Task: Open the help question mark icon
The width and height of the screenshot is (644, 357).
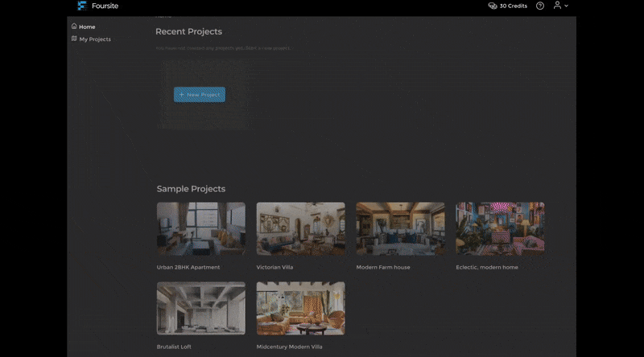Action: pos(540,6)
